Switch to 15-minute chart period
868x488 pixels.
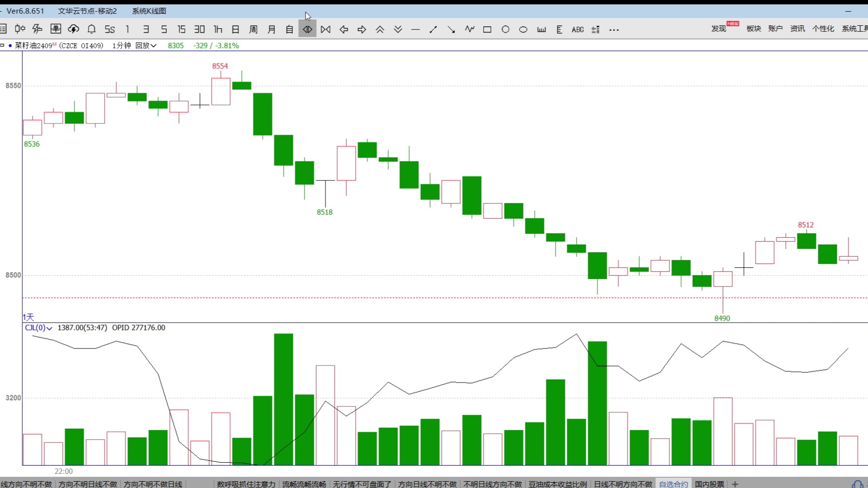point(181,30)
